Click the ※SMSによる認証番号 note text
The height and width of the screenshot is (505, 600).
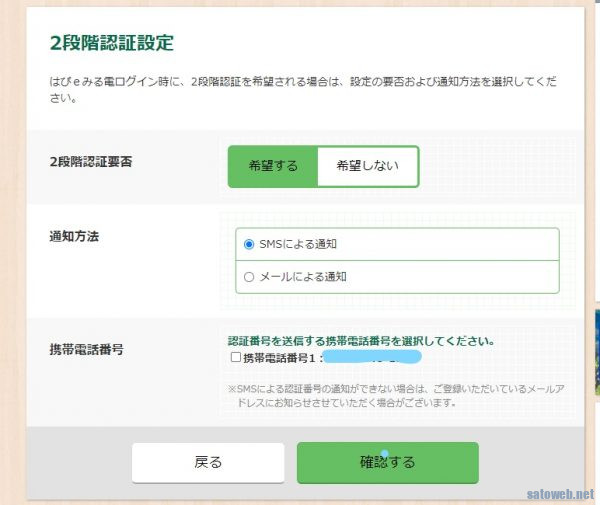pyautogui.click(x=390, y=395)
